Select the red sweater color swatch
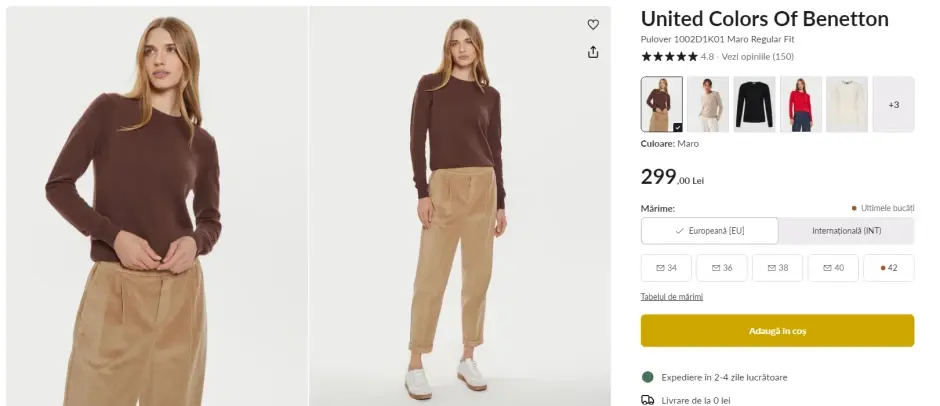This screenshot has width=940, height=406. (801, 104)
